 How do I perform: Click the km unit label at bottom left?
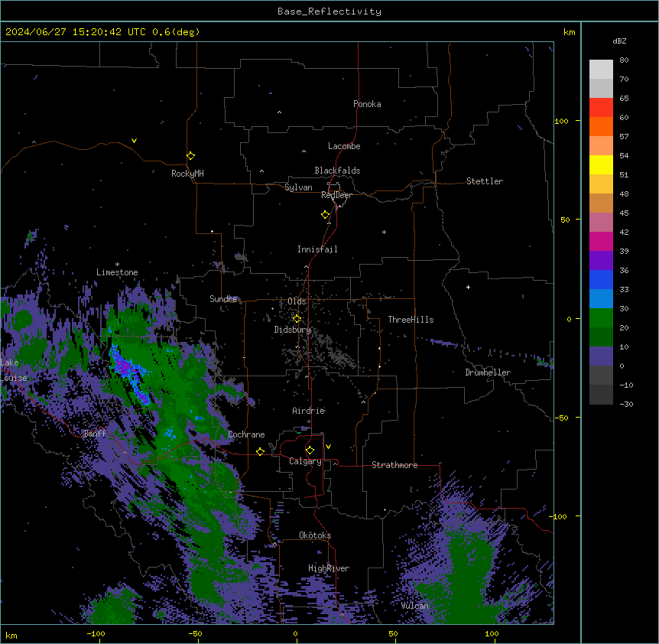coord(11,636)
